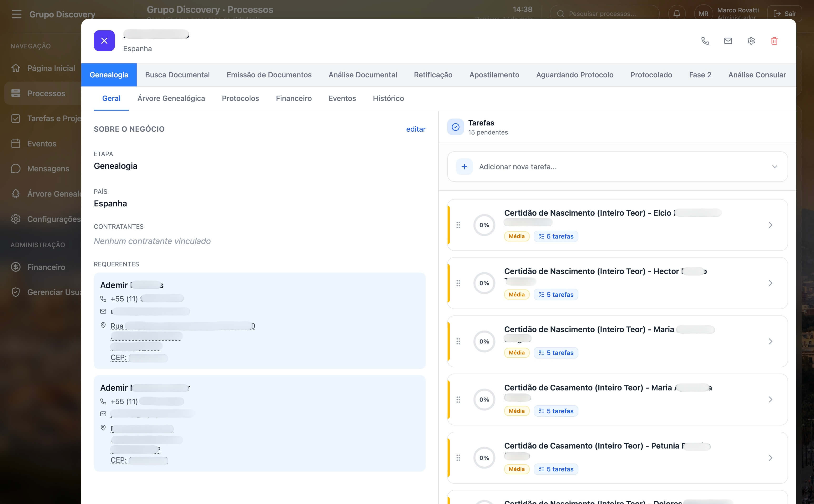Switch to Árvore Genealógica sub-tab

pyautogui.click(x=171, y=98)
